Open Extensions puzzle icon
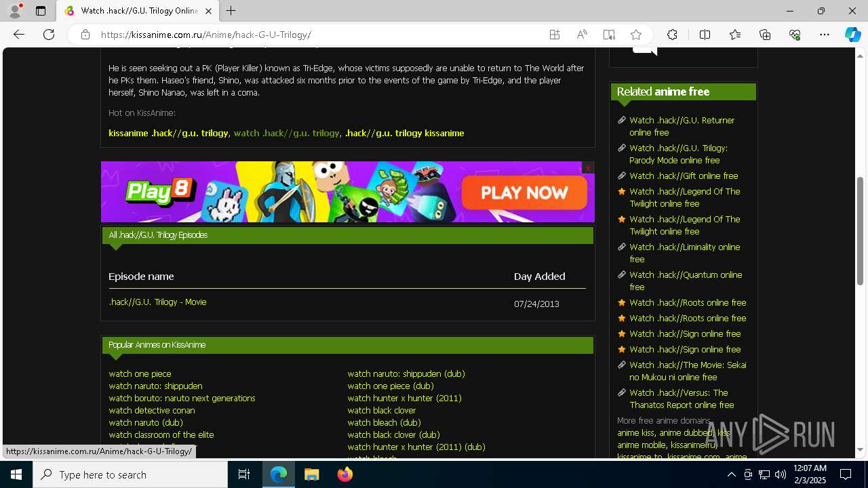 coord(672,35)
